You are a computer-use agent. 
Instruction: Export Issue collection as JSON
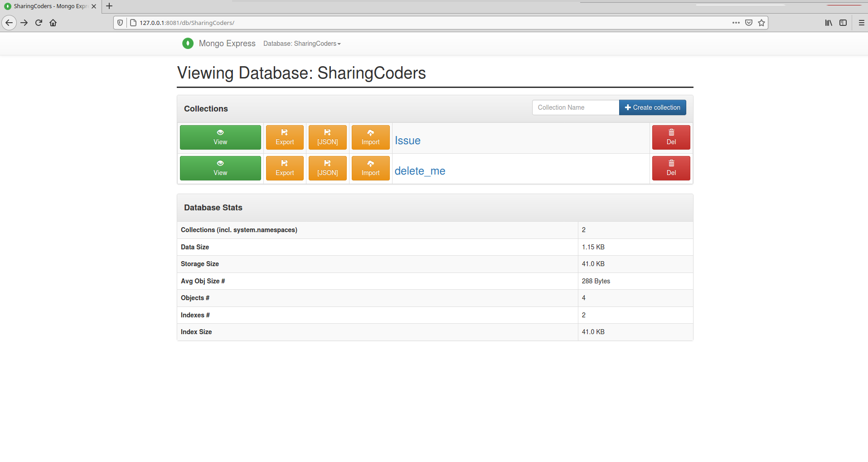pyautogui.click(x=328, y=137)
